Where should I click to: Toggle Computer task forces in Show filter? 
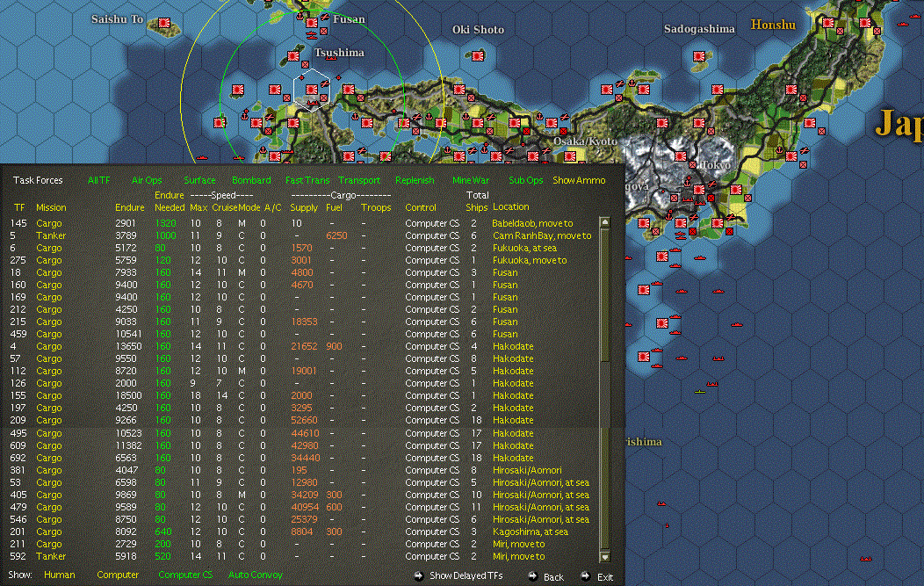[x=118, y=575]
